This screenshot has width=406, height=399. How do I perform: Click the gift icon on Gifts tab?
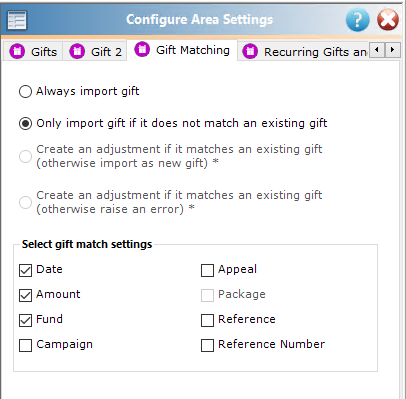click(x=17, y=52)
